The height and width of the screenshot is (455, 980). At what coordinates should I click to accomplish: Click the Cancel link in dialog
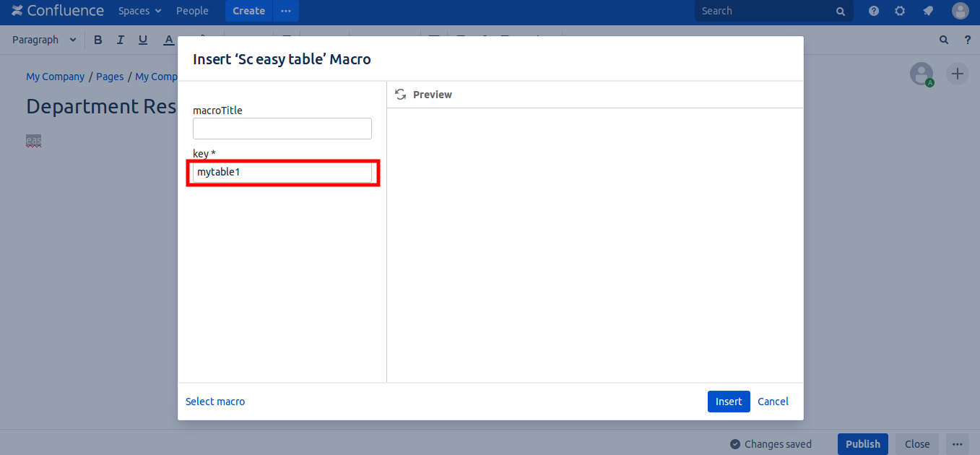click(773, 402)
